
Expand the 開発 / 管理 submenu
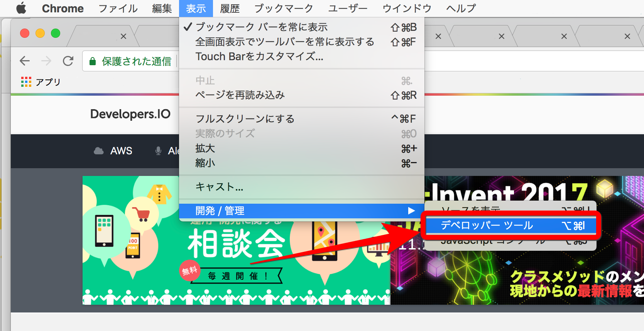(x=302, y=211)
